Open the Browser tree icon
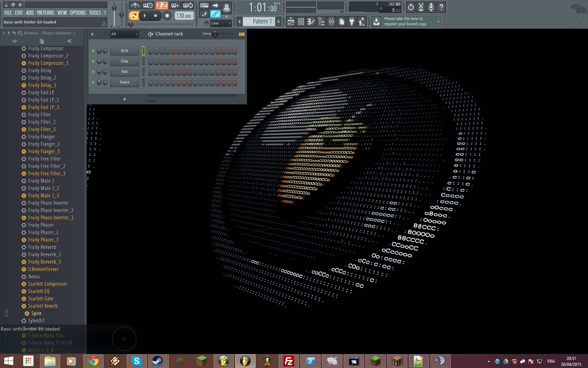This screenshot has height=368, width=588. click(x=321, y=22)
